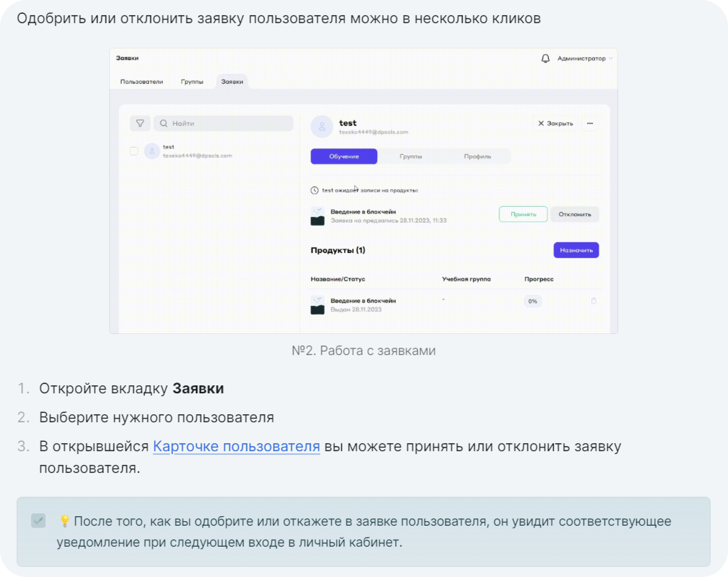Click the test user avatar in list
The width and height of the screenshot is (728, 577).
152,151
